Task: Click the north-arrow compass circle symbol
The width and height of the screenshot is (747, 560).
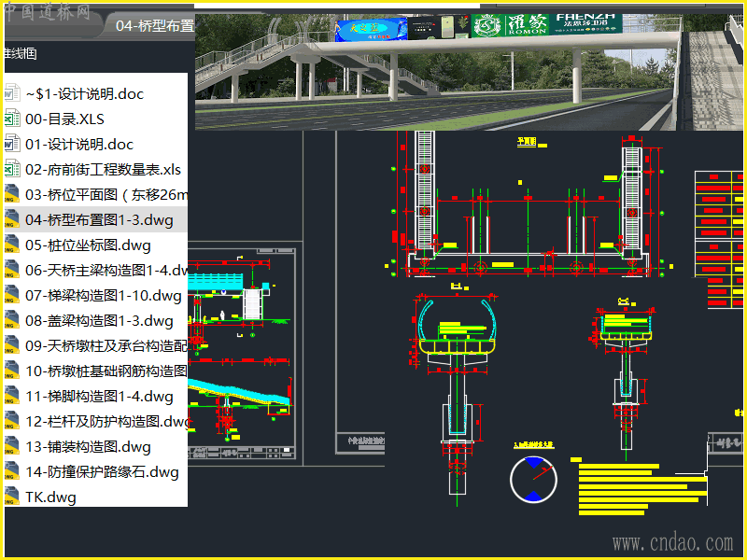Action: pos(533,480)
